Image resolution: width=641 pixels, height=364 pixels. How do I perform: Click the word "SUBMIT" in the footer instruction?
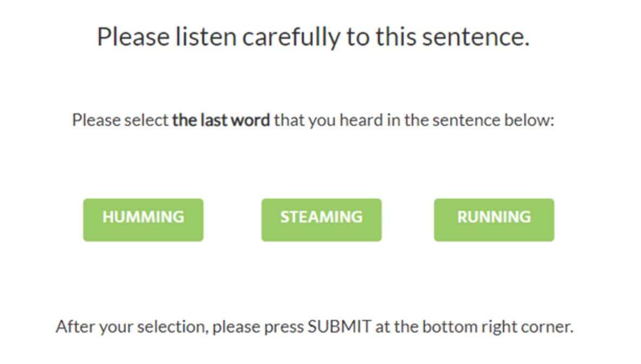[x=339, y=327]
